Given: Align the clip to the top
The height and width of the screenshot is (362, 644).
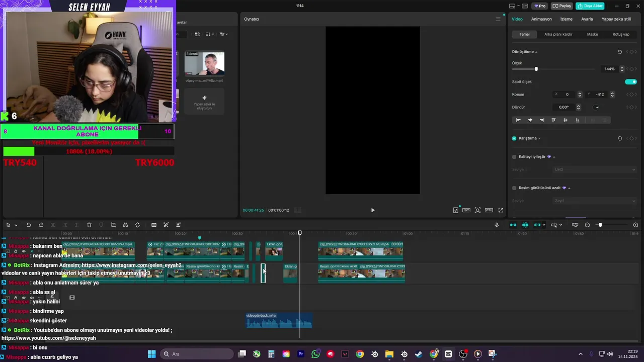Looking at the screenshot, I should pos(553,120).
